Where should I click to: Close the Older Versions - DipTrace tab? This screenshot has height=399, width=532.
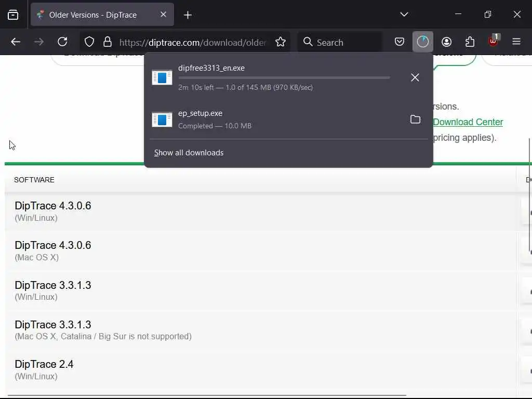[163, 14]
